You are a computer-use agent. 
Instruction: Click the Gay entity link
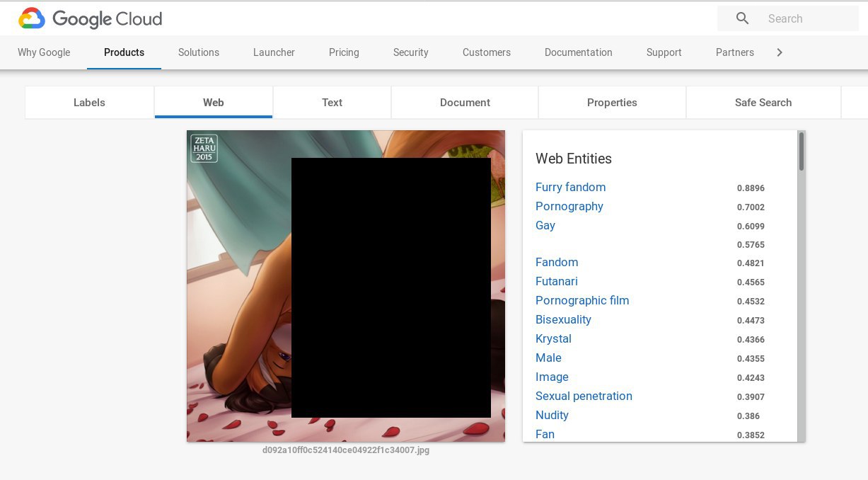pyautogui.click(x=545, y=225)
